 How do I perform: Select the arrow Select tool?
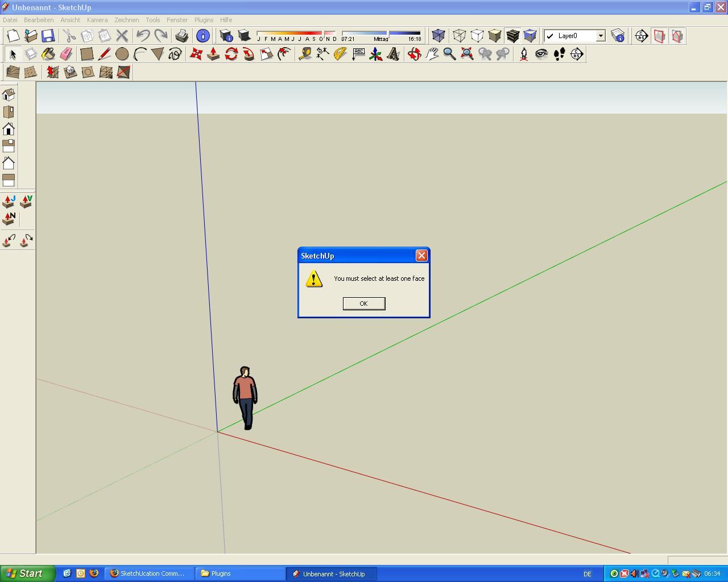pos(13,54)
